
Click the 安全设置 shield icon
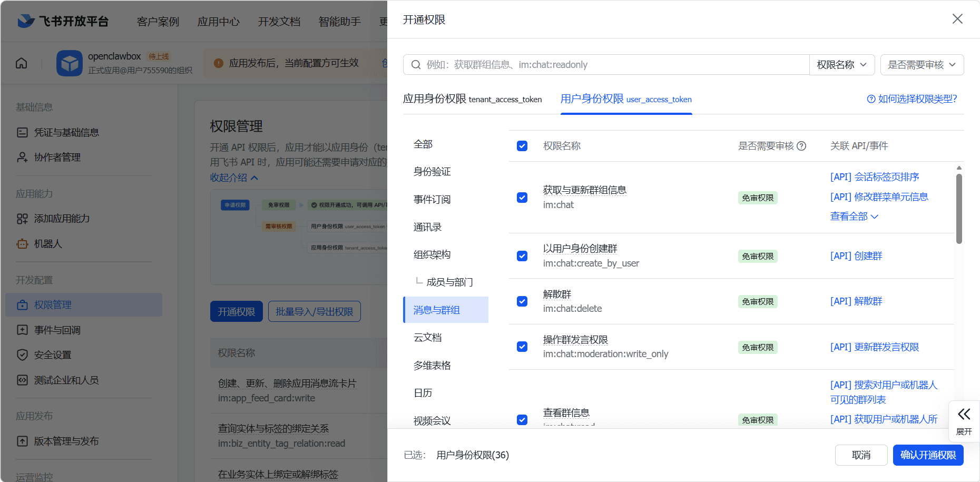22,355
